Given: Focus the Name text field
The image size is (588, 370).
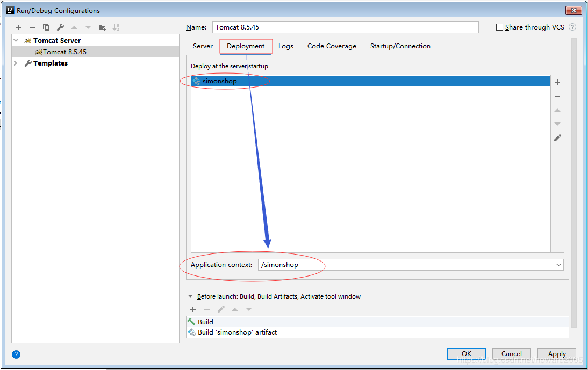Looking at the screenshot, I should 346,27.
